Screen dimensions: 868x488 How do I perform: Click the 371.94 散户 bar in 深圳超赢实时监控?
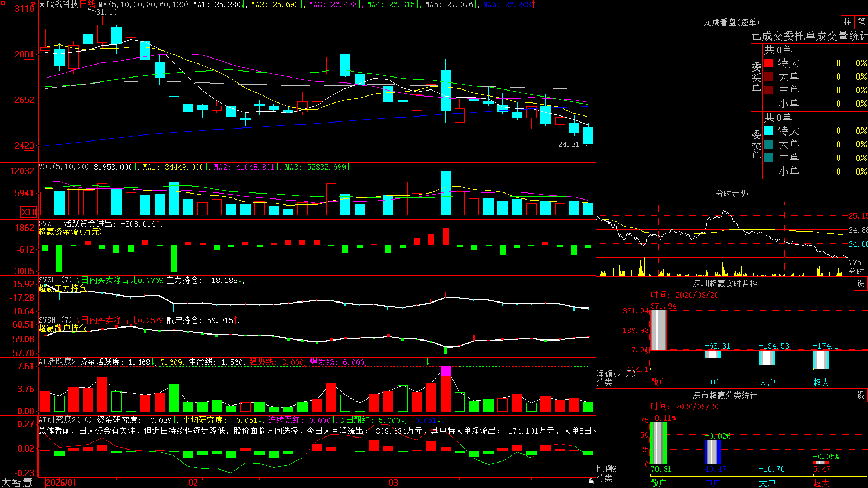659,330
